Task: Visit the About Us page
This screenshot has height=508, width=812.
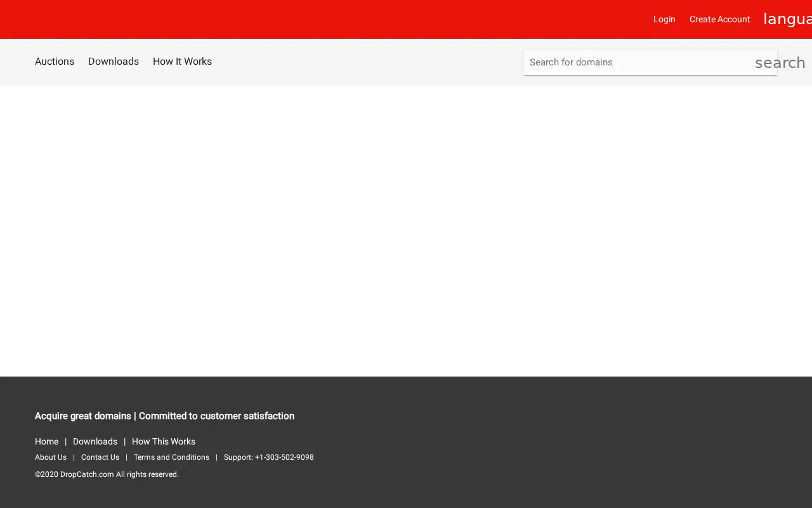Action: click(51, 457)
